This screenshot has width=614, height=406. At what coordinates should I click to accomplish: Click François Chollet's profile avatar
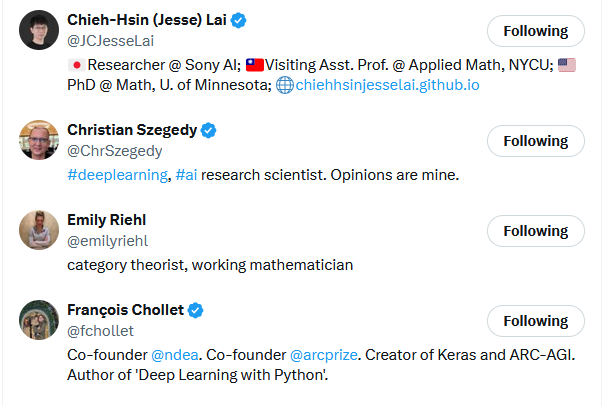[39, 320]
